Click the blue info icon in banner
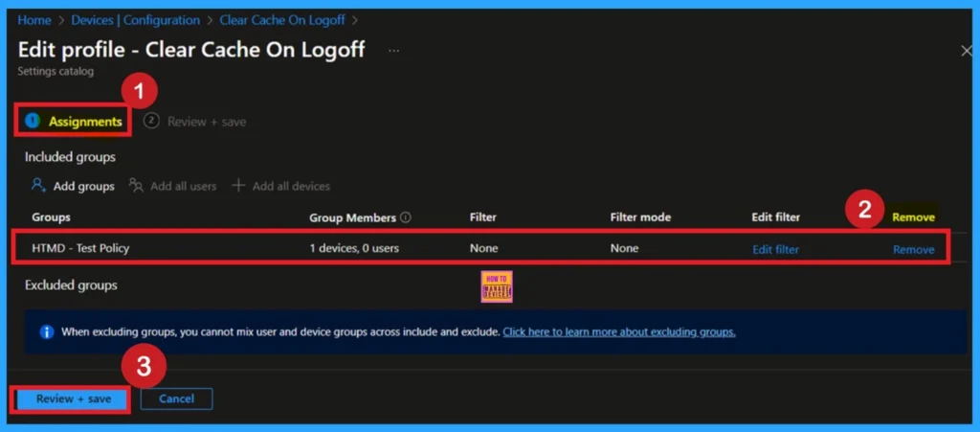This screenshot has width=980, height=432. [x=46, y=331]
